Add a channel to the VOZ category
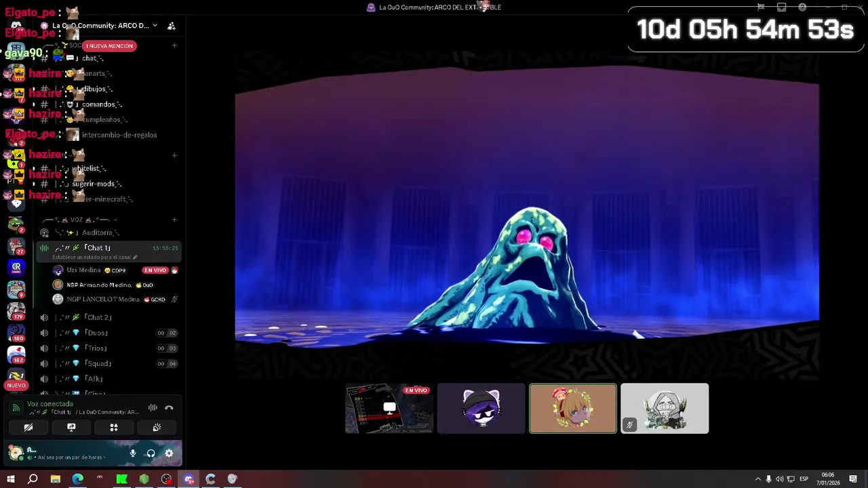This screenshot has width=868, height=488. pos(174,220)
